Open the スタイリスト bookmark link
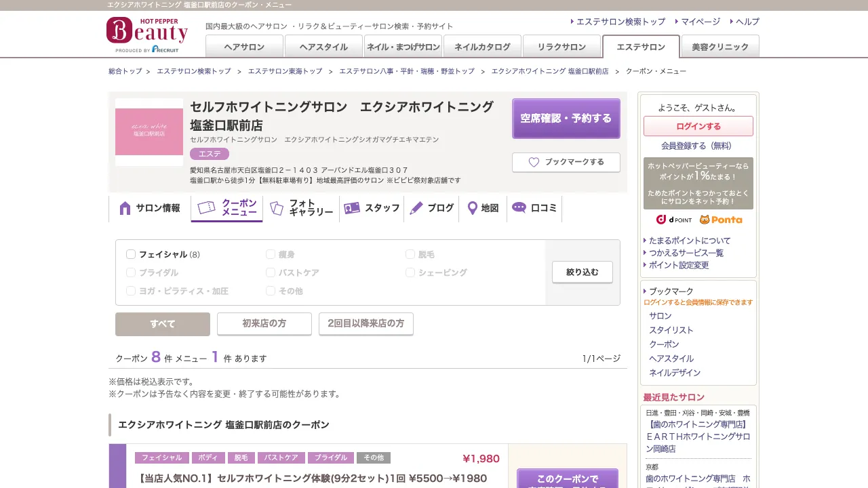The width and height of the screenshot is (868, 488). click(x=671, y=330)
